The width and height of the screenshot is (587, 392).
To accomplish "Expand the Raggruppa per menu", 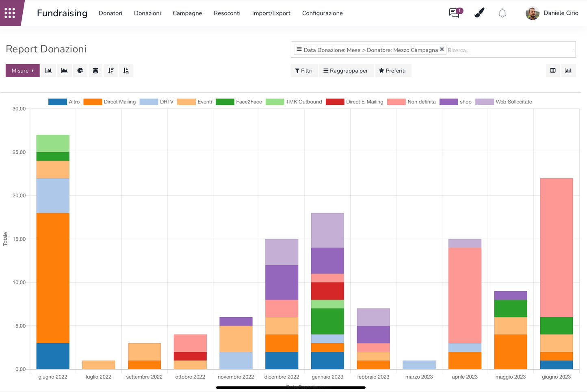I will 346,71.
